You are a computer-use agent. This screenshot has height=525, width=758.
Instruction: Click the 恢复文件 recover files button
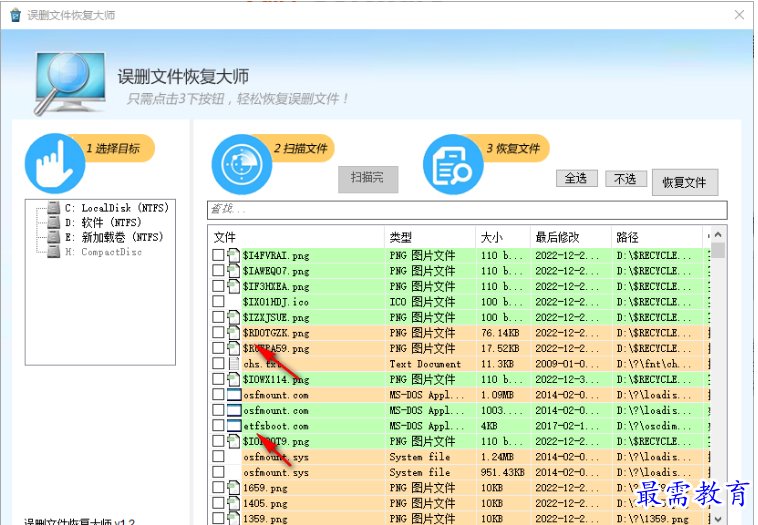point(685,182)
